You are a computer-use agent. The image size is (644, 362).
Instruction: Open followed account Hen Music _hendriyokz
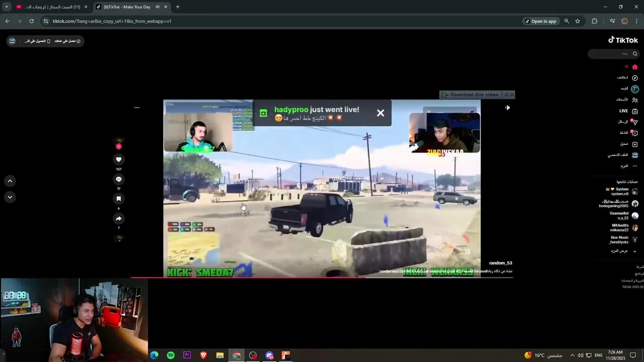(624, 240)
